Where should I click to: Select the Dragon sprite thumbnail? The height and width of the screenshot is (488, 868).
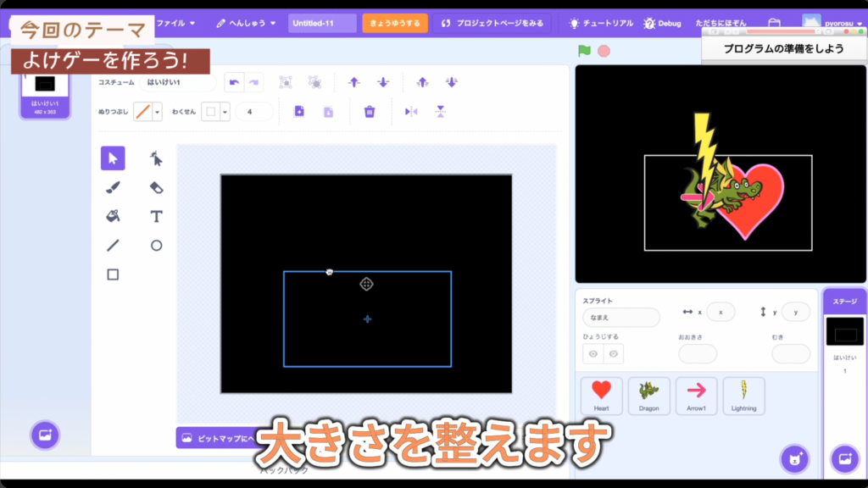(x=648, y=394)
